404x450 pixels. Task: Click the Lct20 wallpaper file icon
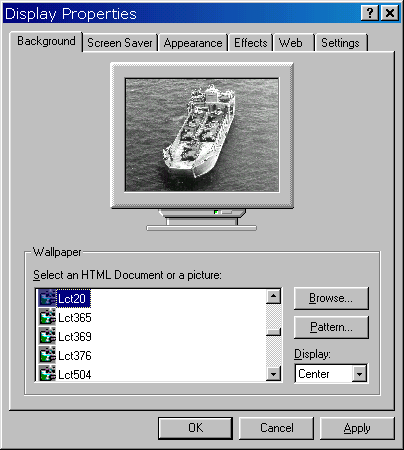(x=47, y=298)
